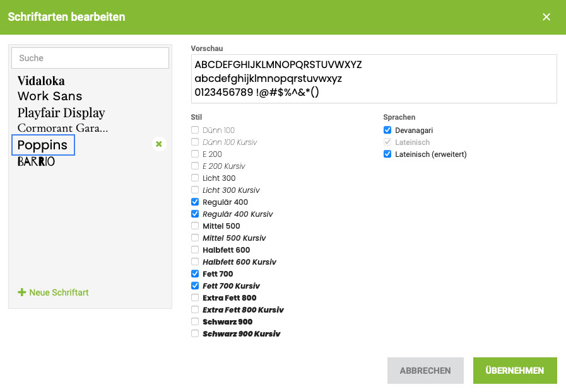566x392 pixels.
Task: Uncheck Lateinisch (erweitert) language
Action: [x=387, y=154]
